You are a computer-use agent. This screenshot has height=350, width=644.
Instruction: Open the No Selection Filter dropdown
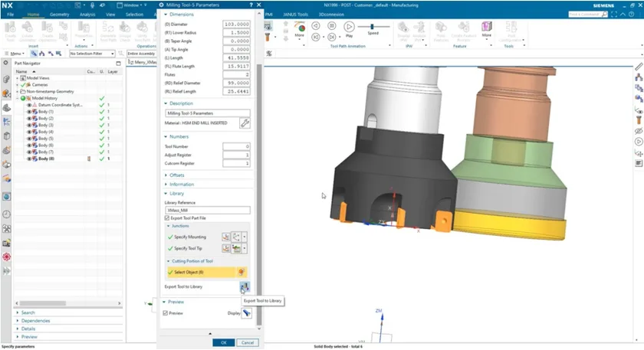(92, 54)
